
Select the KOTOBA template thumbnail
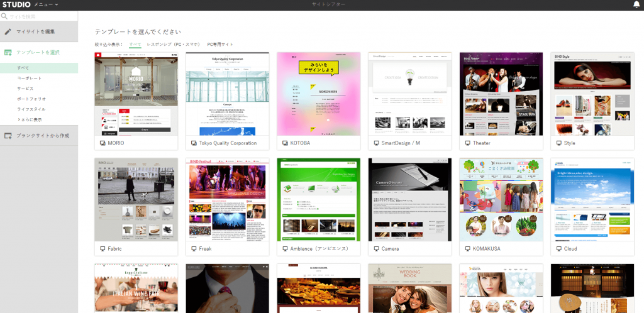[319, 94]
